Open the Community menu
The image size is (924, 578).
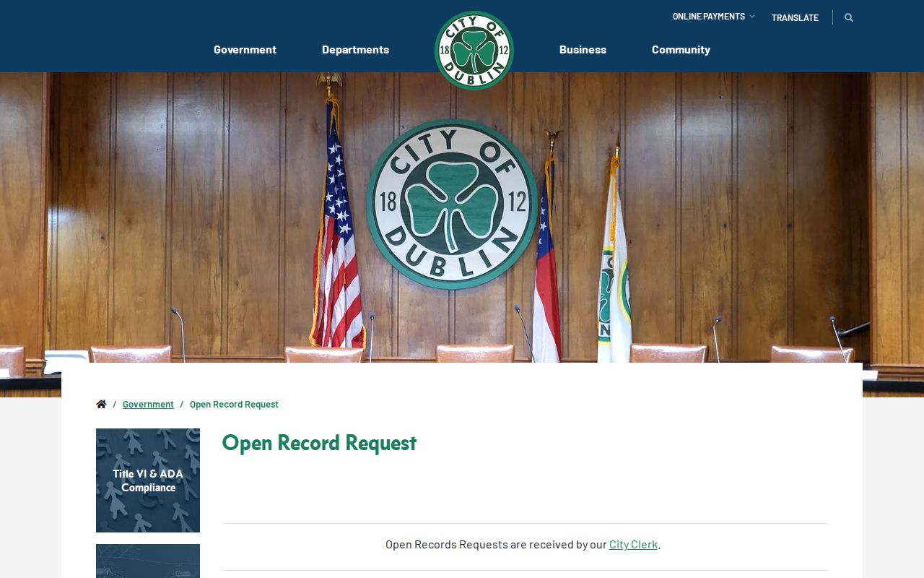click(x=681, y=49)
